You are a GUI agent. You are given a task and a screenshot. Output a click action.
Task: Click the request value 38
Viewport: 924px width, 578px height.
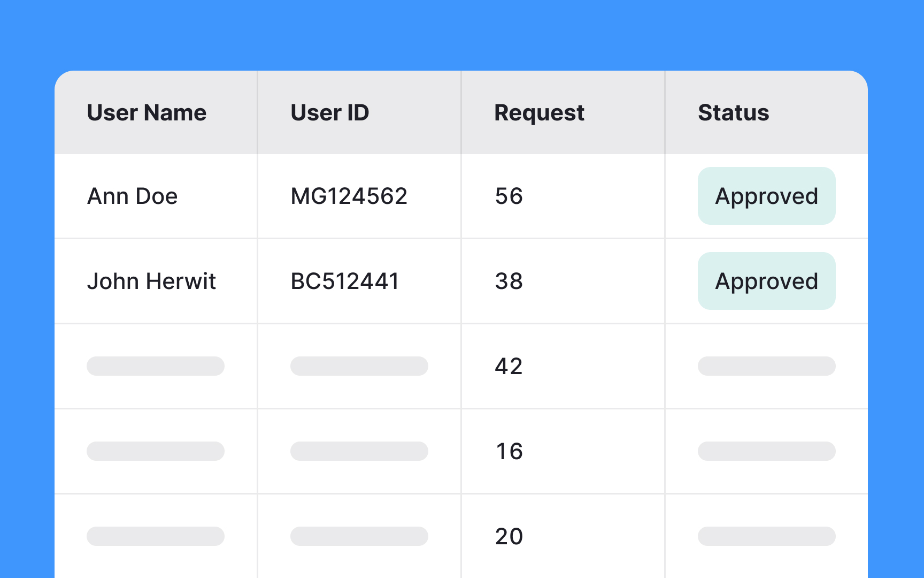[508, 281]
